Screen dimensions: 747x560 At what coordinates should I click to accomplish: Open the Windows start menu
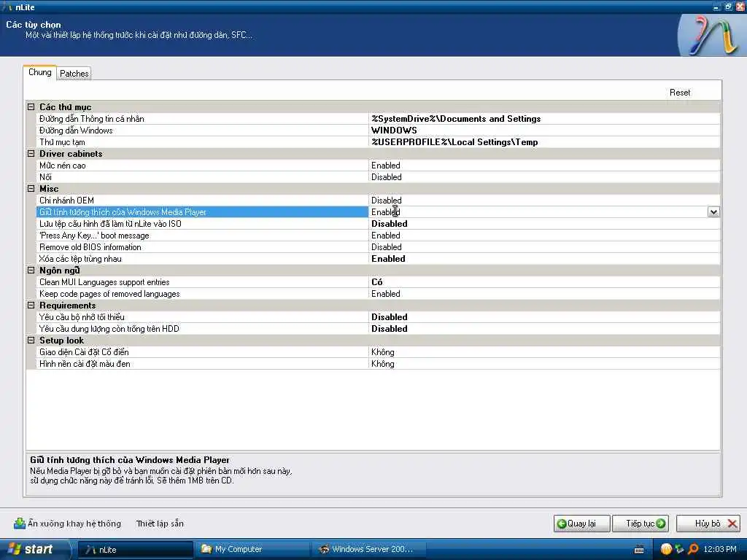pyautogui.click(x=34, y=550)
